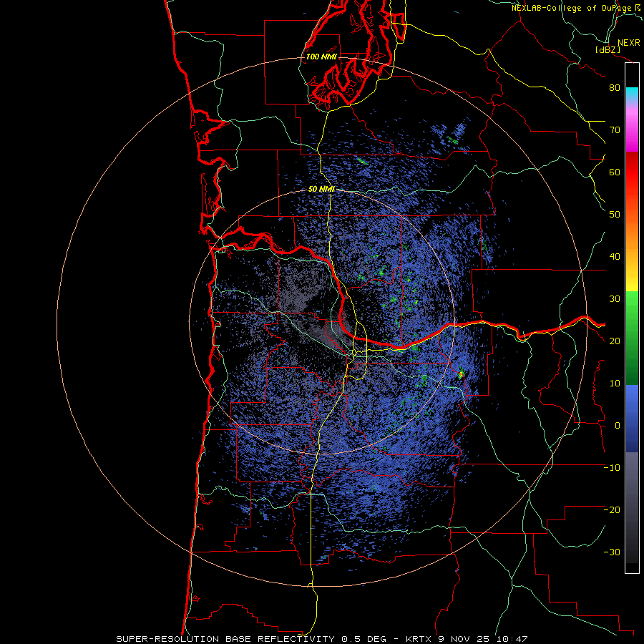The width and height of the screenshot is (644, 644).
Task: Click the cyan segment of the color bar
Action: [x=632, y=94]
